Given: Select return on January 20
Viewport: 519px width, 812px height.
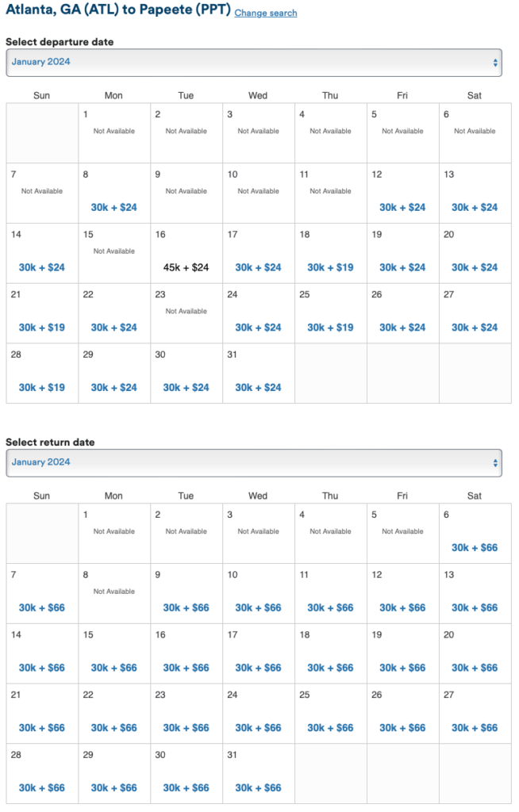Looking at the screenshot, I should click(475, 668).
